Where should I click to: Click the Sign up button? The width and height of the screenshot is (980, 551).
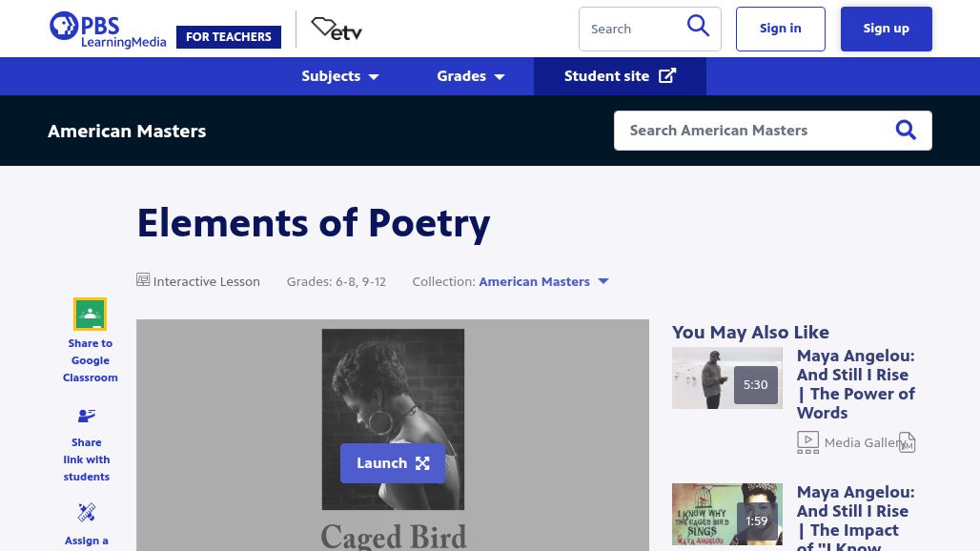point(887,29)
